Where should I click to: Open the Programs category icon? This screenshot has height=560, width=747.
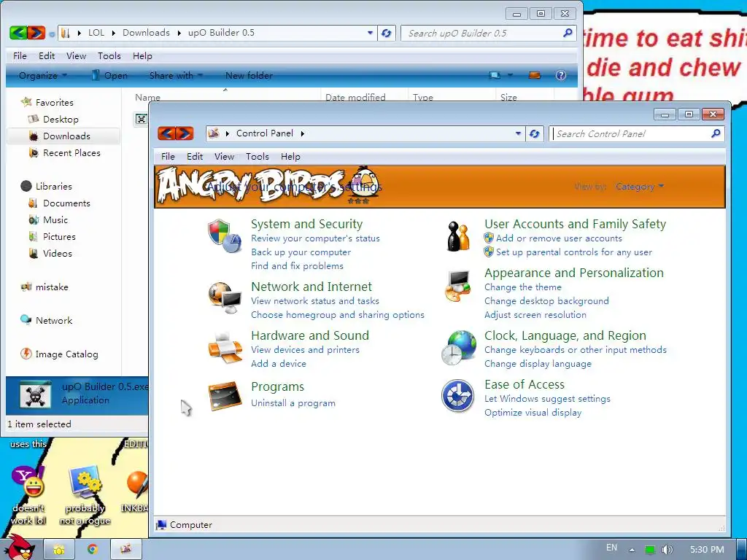pyautogui.click(x=225, y=396)
